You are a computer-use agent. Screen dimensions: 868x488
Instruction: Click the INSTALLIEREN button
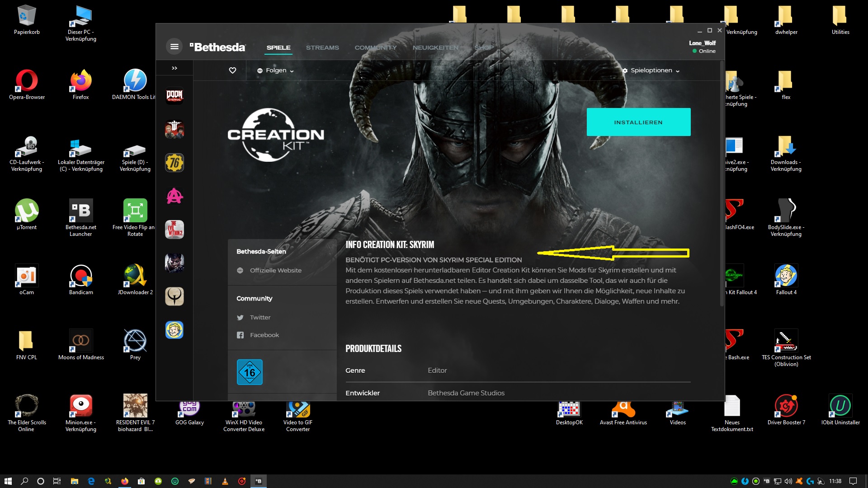pos(638,122)
